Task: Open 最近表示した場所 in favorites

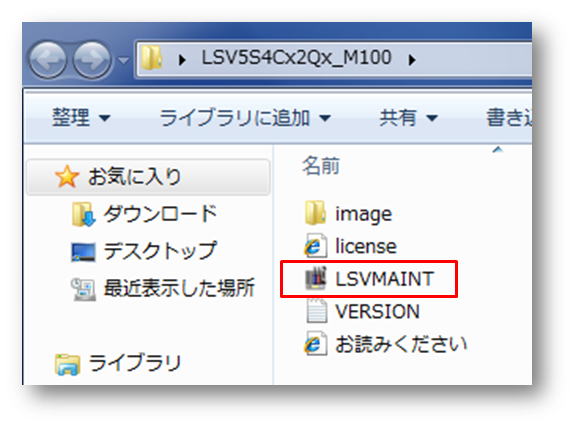Action: coord(163,288)
